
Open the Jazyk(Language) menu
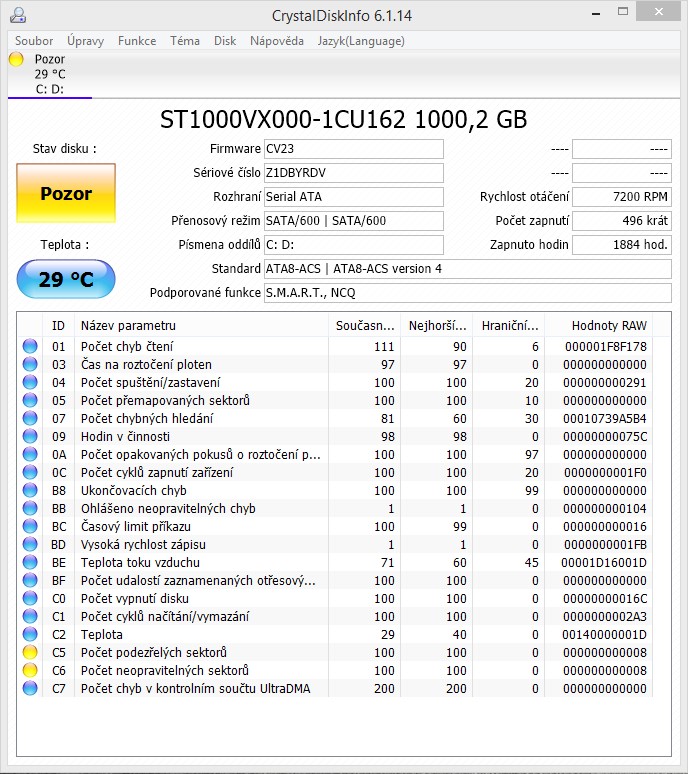point(361,41)
